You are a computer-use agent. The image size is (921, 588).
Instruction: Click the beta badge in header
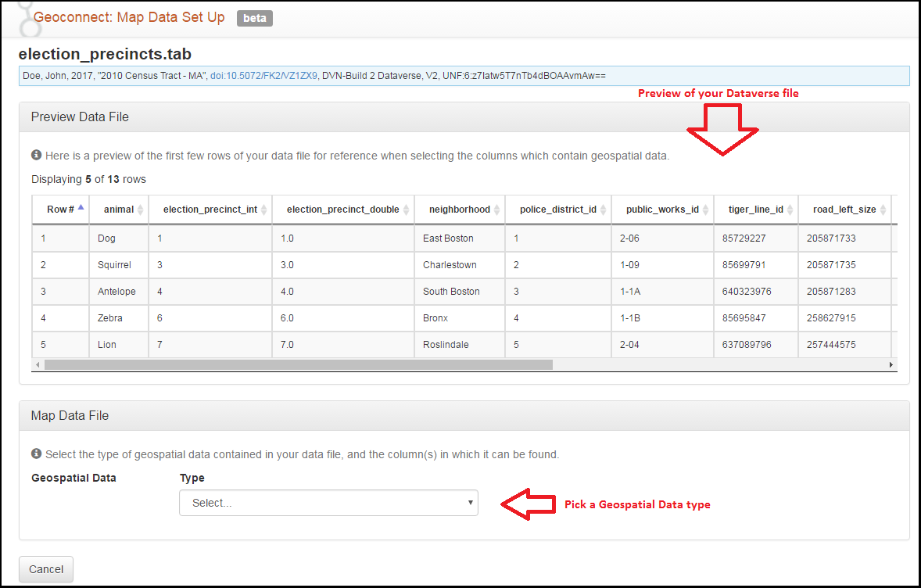254,18
